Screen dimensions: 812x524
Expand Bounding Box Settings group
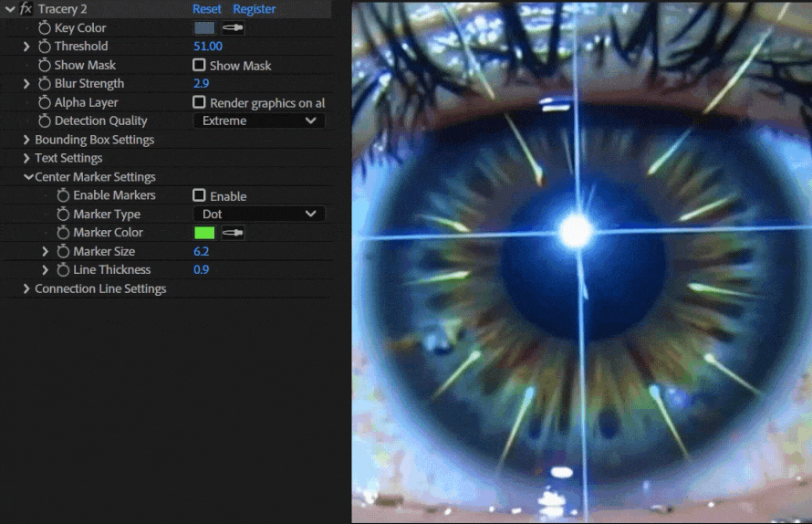[26, 140]
